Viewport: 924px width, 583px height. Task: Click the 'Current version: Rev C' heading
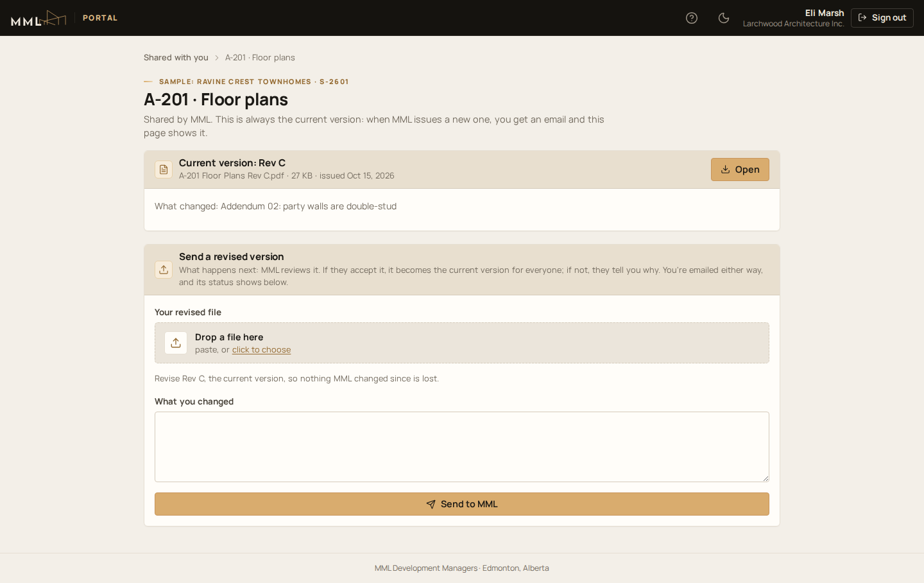point(232,163)
